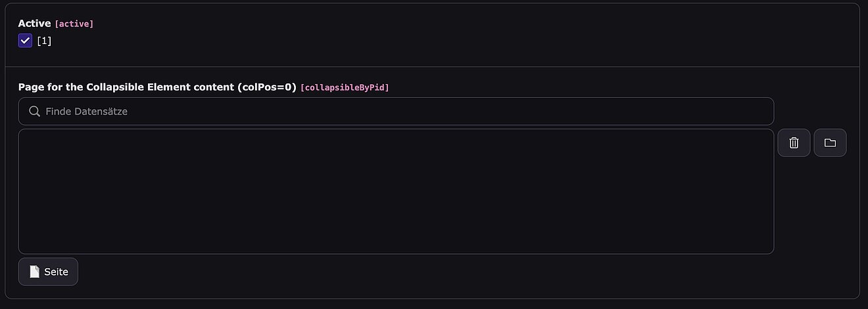Viewport: 868px width, 309px height.
Task: Click the right end of the search field
Action: point(756,112)
